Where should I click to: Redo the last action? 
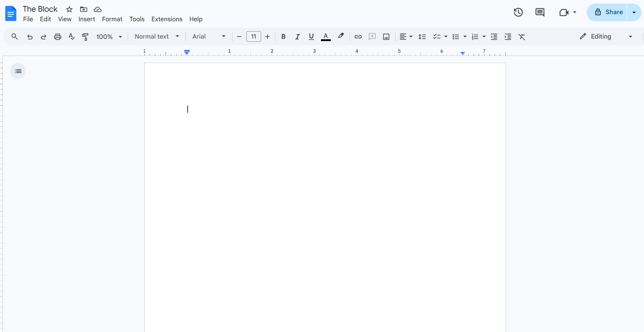pos(44,37)
